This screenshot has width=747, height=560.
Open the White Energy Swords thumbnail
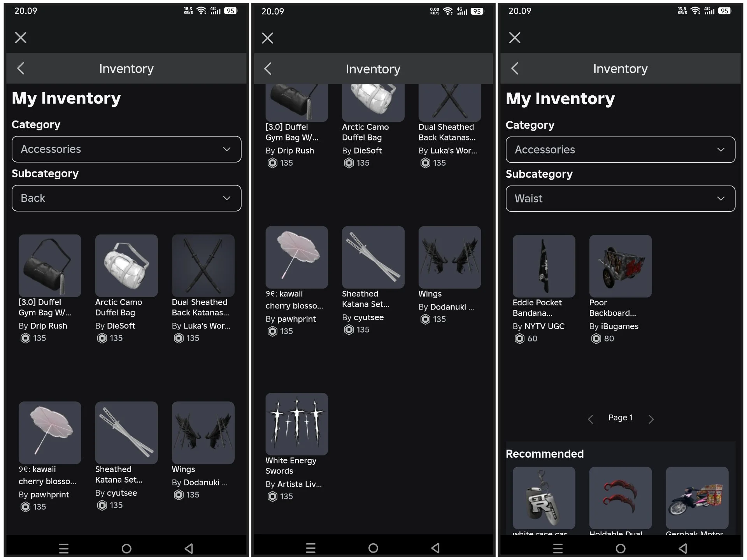[296, 424]
